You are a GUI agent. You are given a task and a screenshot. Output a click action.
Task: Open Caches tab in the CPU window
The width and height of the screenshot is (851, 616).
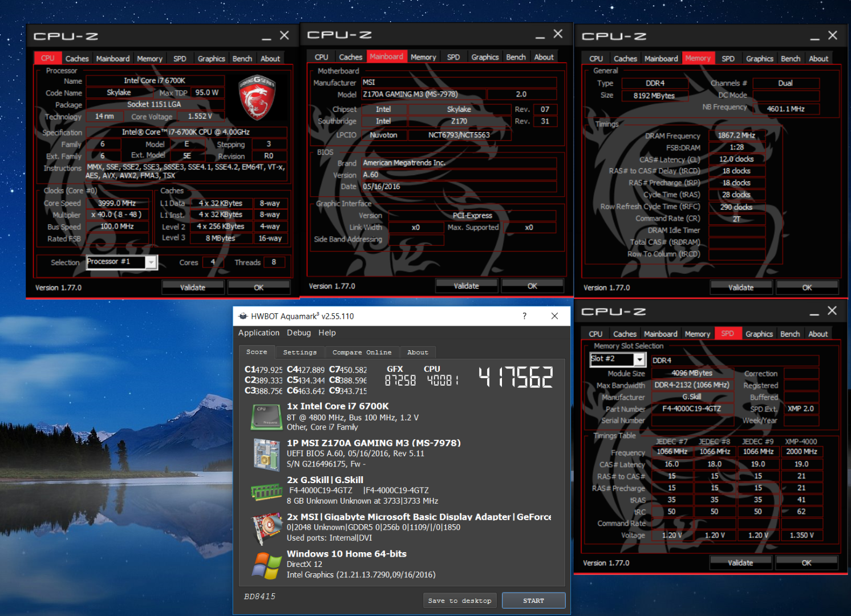click(77, 58)
